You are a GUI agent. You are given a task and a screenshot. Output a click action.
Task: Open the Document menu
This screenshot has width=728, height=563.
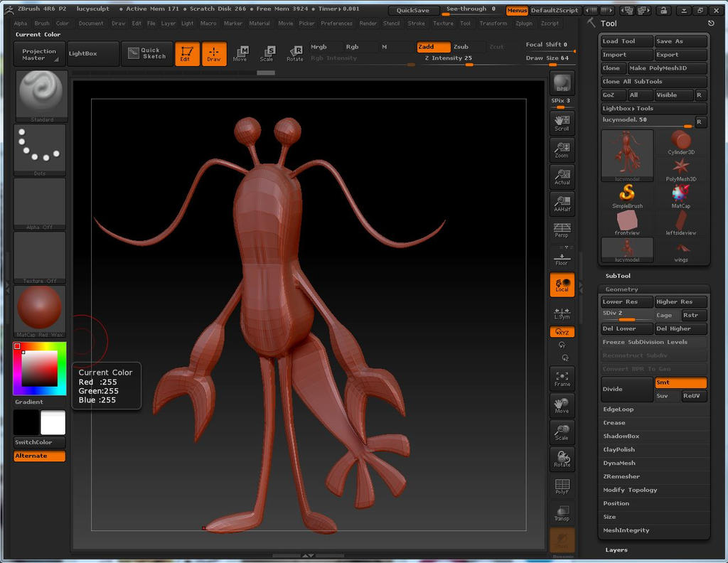point(91,23)
